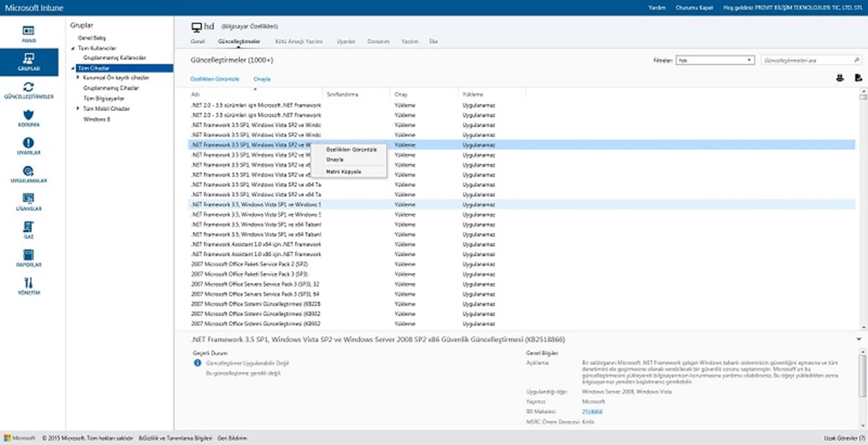Click the updates list vertical scrollbar
The height and width of the screenshot is (445, 868).
pos(863,209)
